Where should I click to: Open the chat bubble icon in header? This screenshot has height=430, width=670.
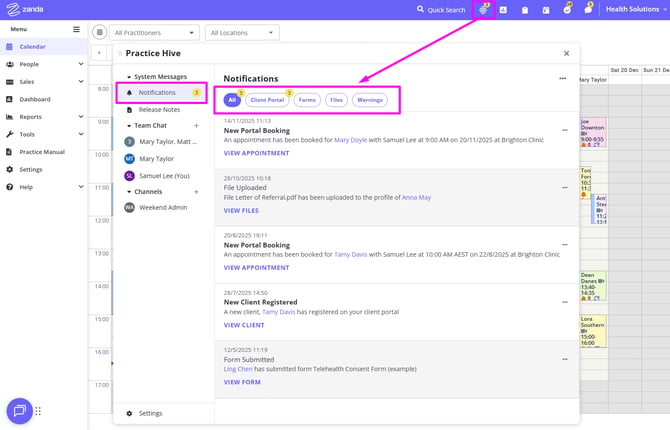click(x=588, y=10)
